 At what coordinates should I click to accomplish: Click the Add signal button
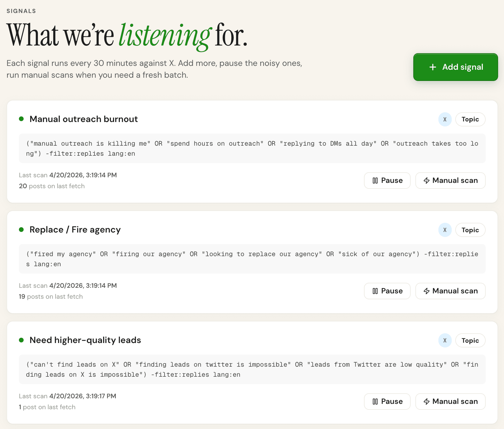(x=456, y=67)
